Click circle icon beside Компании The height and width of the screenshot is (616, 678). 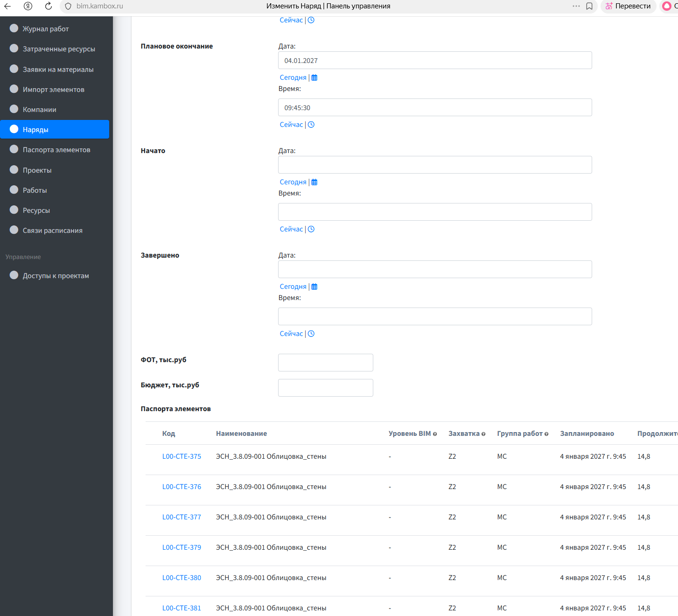tap(14, 109)
